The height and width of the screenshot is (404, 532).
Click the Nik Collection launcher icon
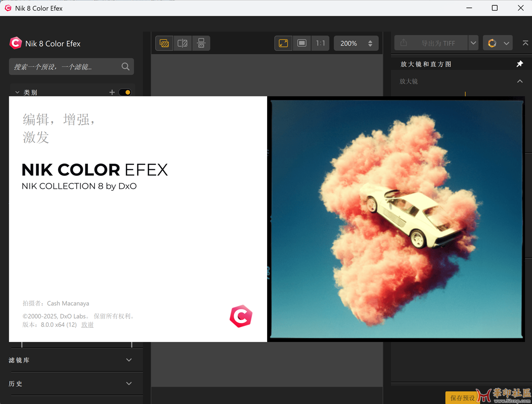coord(492,43)
